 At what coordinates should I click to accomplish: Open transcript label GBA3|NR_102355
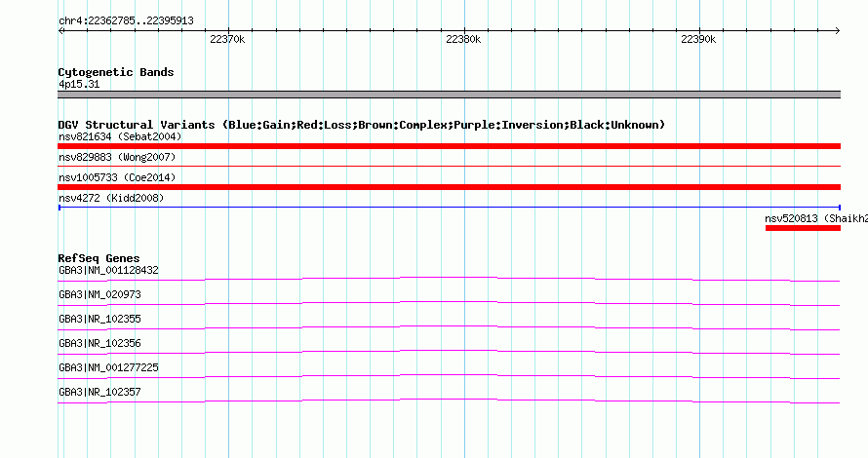tap(99, 320)
